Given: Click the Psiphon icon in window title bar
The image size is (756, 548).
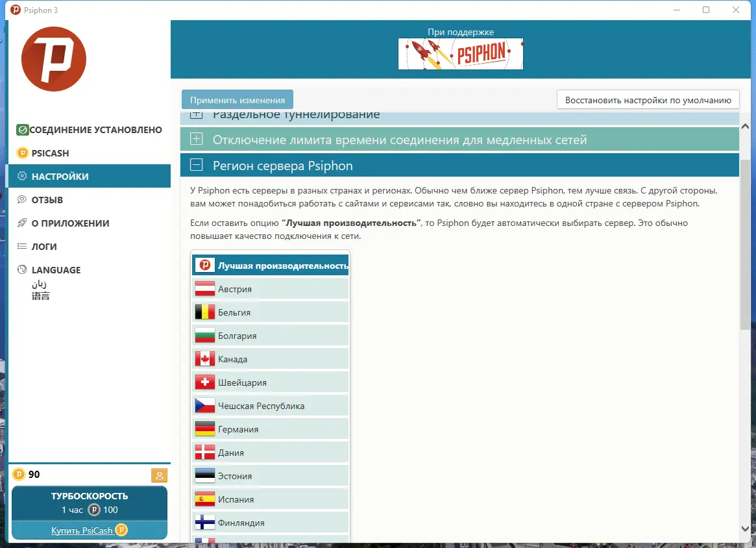Looking at the screenshot, I should 16,10.
